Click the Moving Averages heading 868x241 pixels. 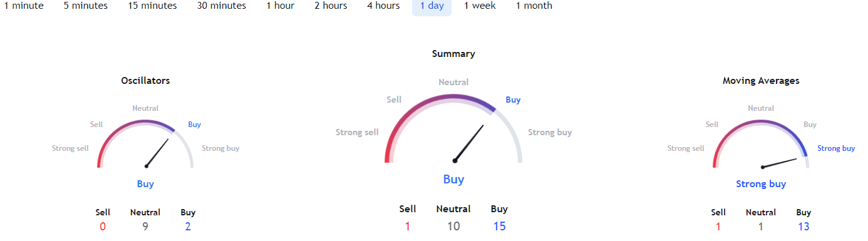(761, 81)
